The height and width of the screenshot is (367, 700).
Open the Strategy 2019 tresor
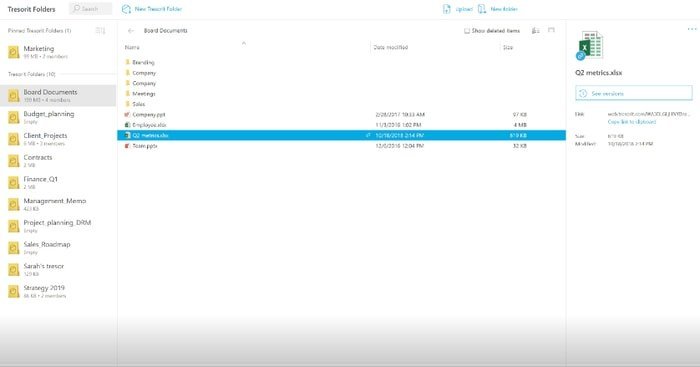pyautogui.click(x=58, y=291)
